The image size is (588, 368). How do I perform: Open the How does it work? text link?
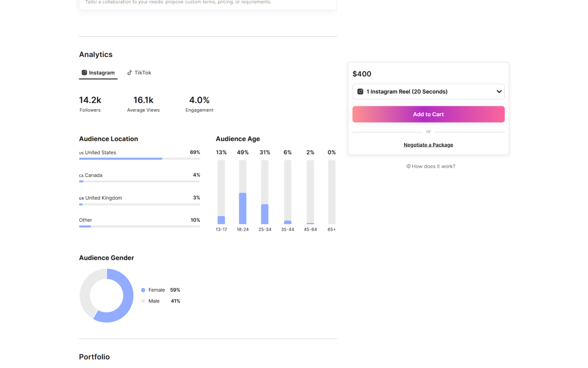click(x=434, y=166)
